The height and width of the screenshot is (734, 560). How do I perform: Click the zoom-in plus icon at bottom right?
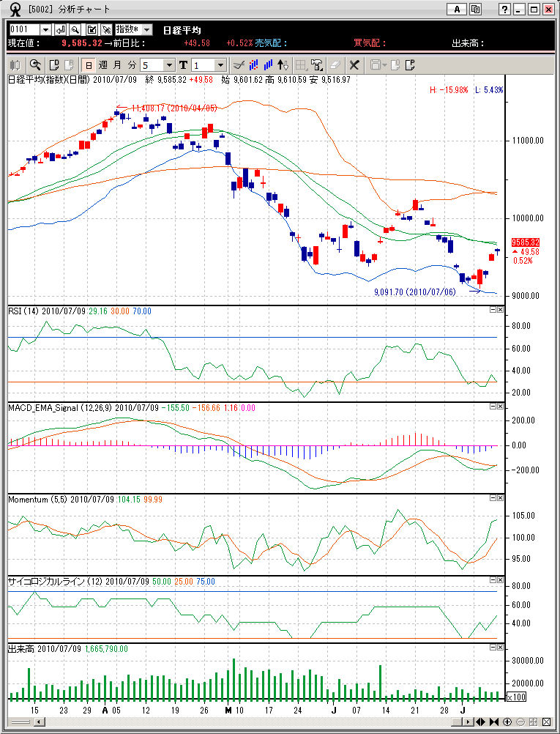coord(507,722)
